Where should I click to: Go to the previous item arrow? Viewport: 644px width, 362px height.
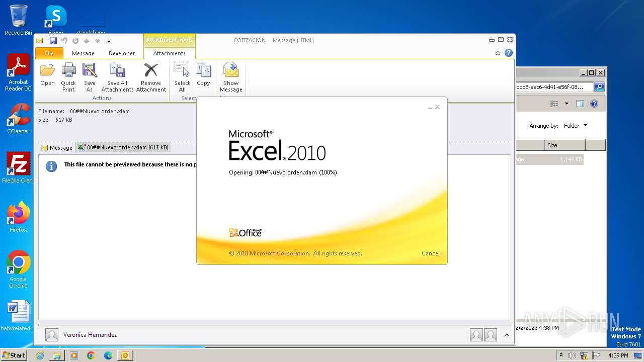[86, 41]
